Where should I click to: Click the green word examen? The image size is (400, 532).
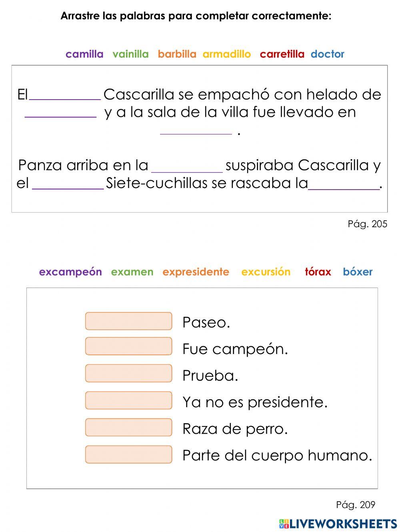pos(132,272)
